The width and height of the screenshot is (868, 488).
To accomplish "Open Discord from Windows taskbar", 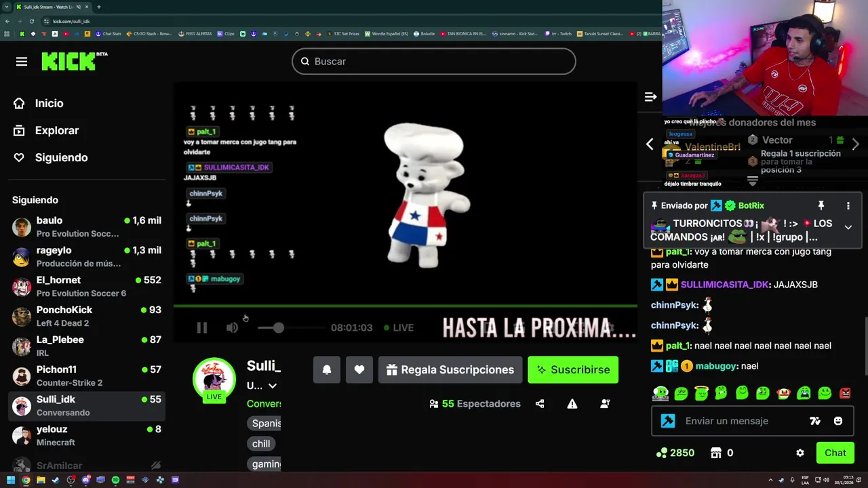I will tap(85, 480).
